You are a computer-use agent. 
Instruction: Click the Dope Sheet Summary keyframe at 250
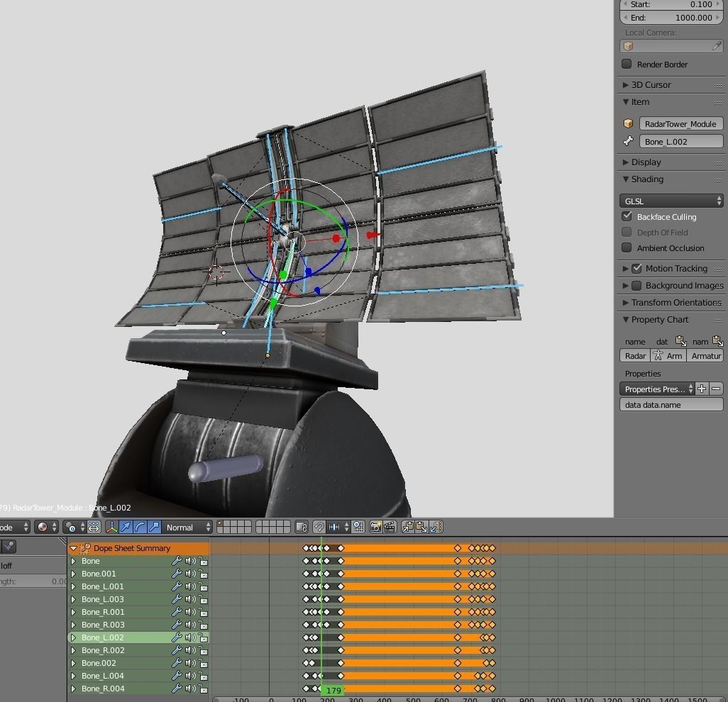tap(341, 548)
